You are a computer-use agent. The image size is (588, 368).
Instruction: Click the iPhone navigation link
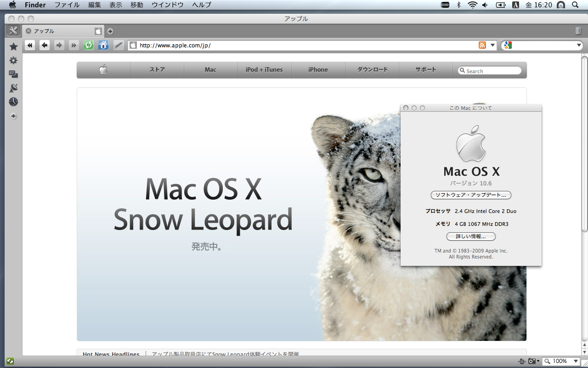point(318,70)
